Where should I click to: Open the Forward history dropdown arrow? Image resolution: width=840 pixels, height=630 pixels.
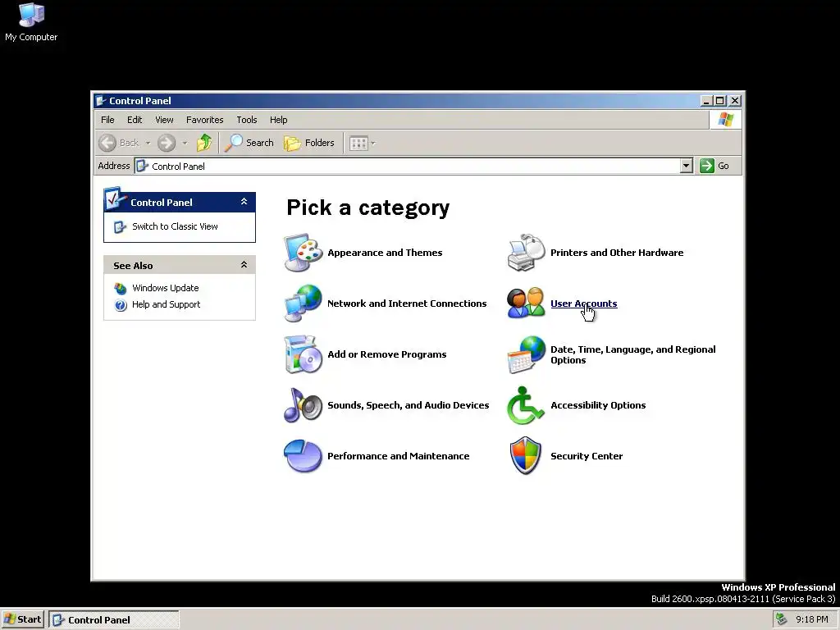185,143
